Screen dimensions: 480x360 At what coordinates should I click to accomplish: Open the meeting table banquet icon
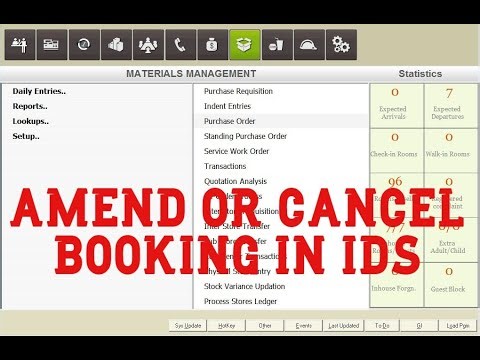148,45
